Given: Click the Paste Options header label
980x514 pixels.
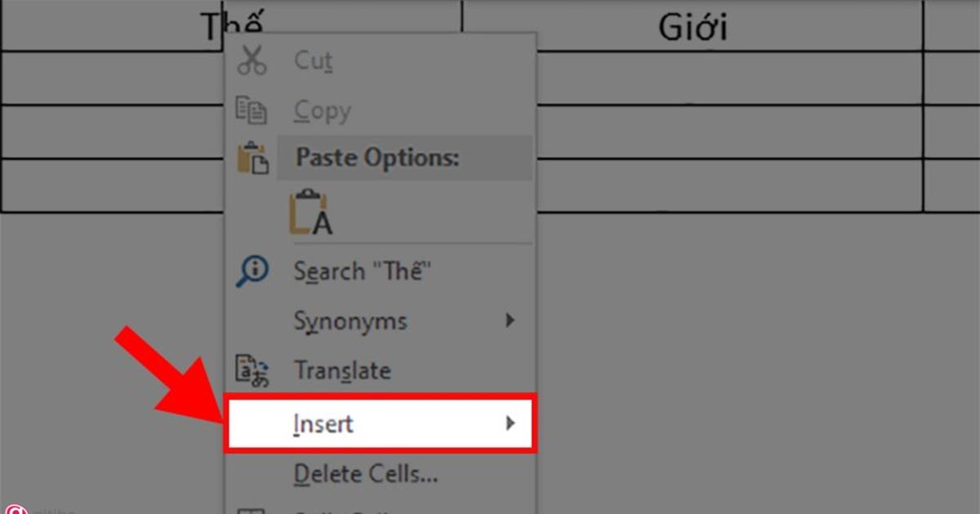Looking at the screenshot, I should tap(376, 158).
